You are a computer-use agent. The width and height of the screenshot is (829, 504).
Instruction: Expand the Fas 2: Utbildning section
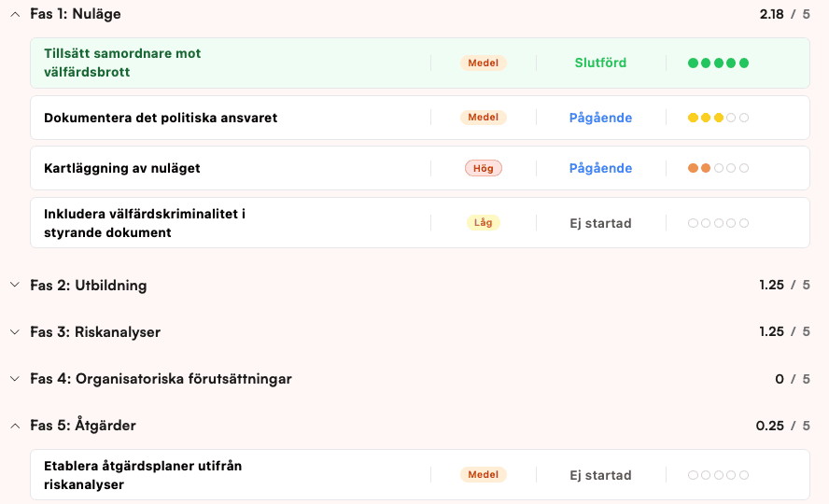15,285
